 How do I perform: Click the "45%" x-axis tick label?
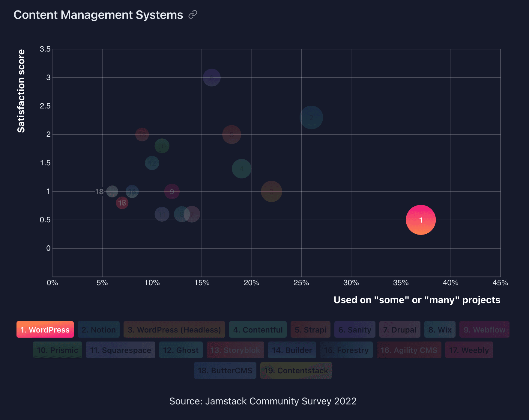tap(501, 283)
